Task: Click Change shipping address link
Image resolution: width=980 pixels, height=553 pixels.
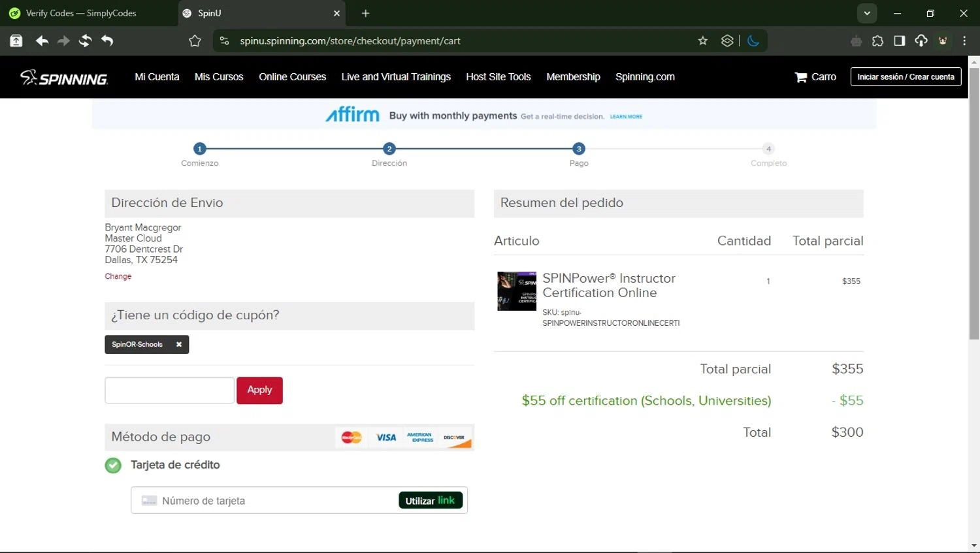Action: click(118, 276)
